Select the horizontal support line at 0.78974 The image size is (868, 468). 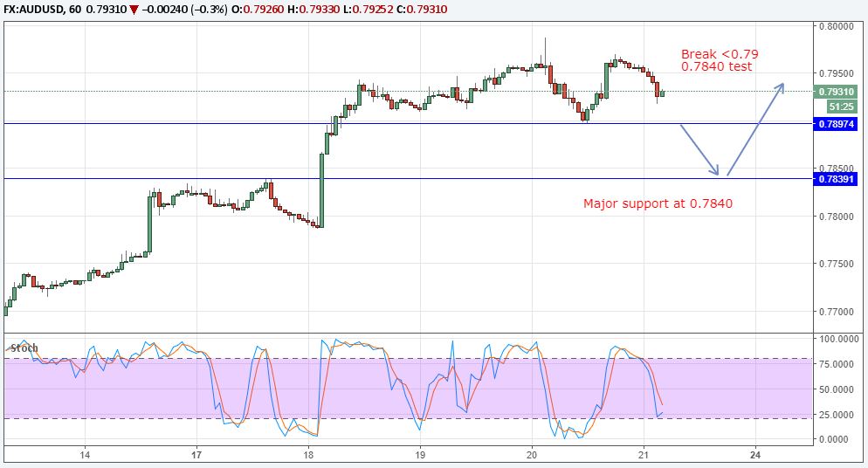click(x=409, y=123)
